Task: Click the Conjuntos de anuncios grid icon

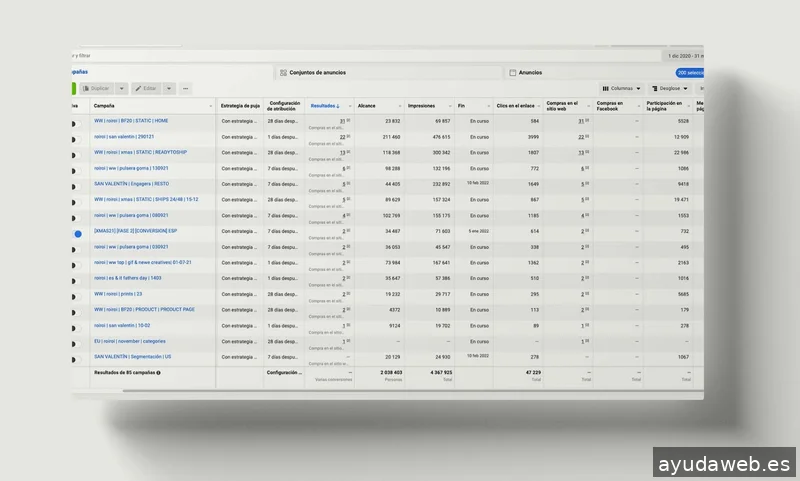Action: point(283,73)
